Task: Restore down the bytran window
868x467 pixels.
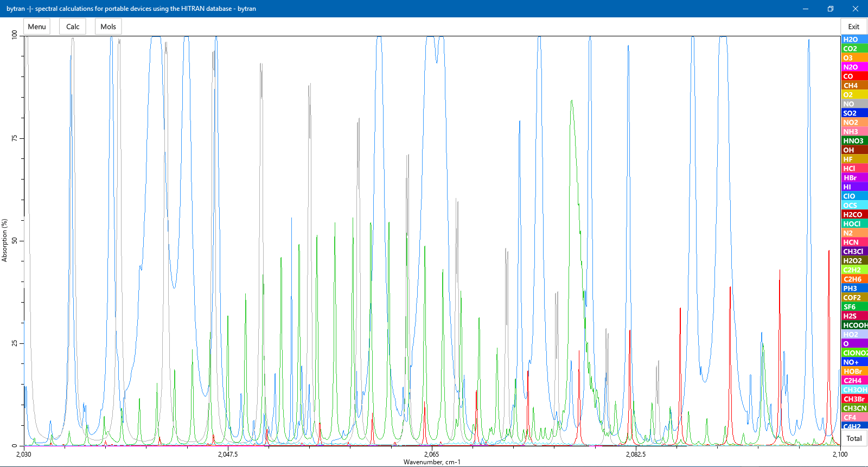Action: coord(831,9)
